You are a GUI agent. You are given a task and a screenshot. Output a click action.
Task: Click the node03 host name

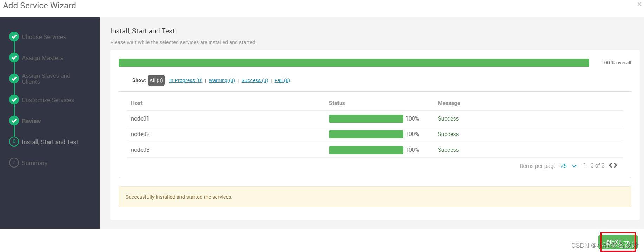click(140, 150)
